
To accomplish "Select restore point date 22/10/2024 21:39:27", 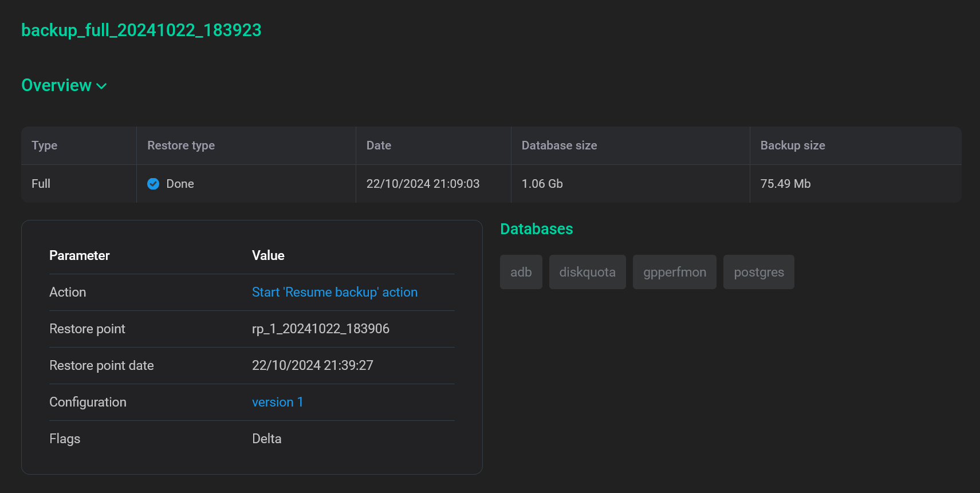I will (x=313, y=365).
